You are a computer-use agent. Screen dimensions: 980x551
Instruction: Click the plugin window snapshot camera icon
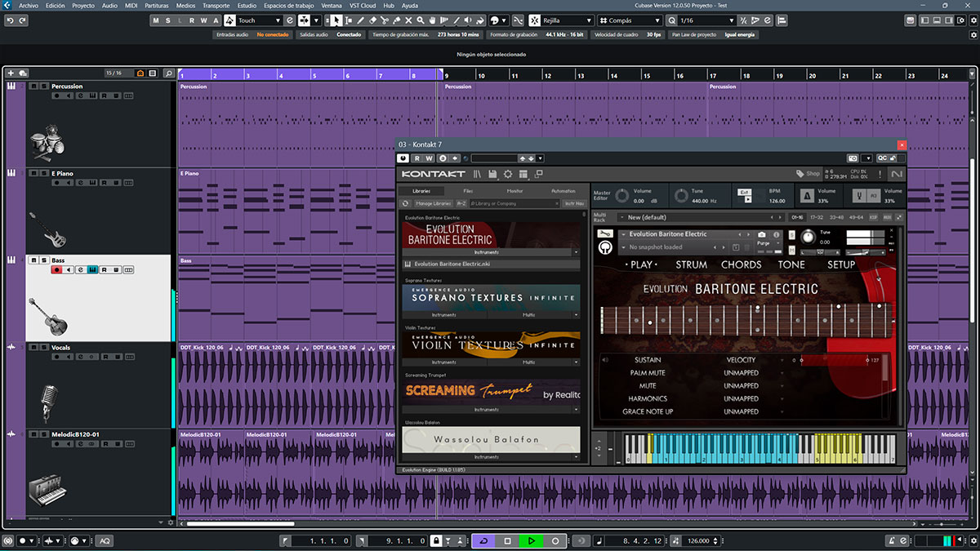pyautogui.click(x=853, y=158)
